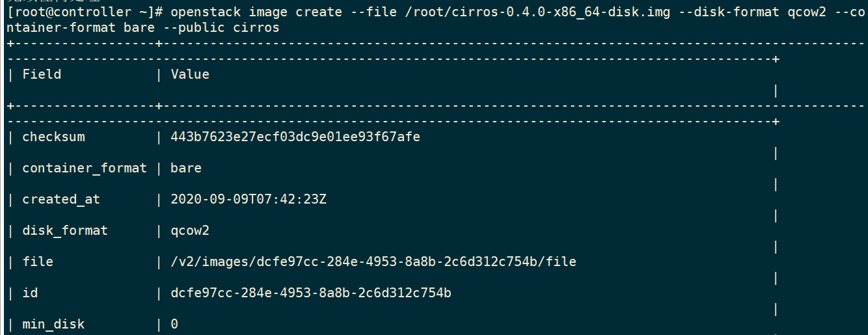This screenshot has height=335, width=868.
Task: Click the checksum field label
Action: (53, 137)
